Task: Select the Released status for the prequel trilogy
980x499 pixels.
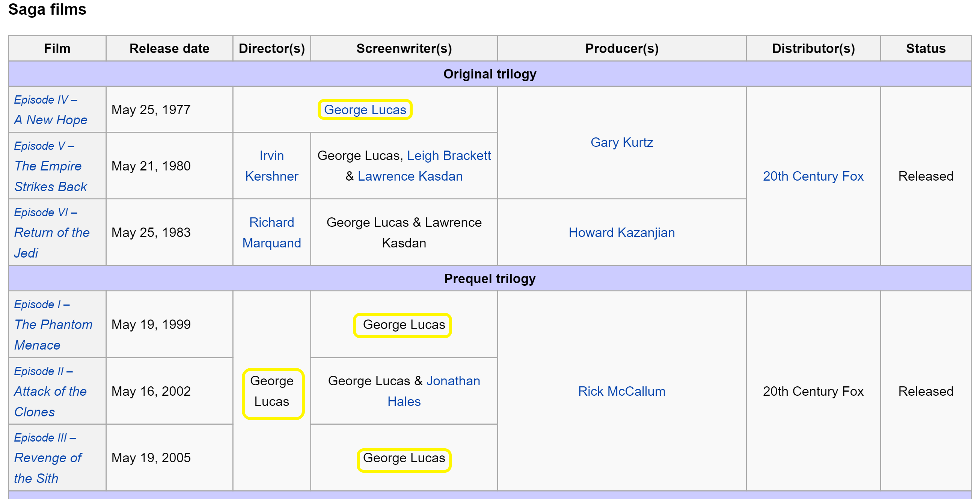Action: click(926, 391)
